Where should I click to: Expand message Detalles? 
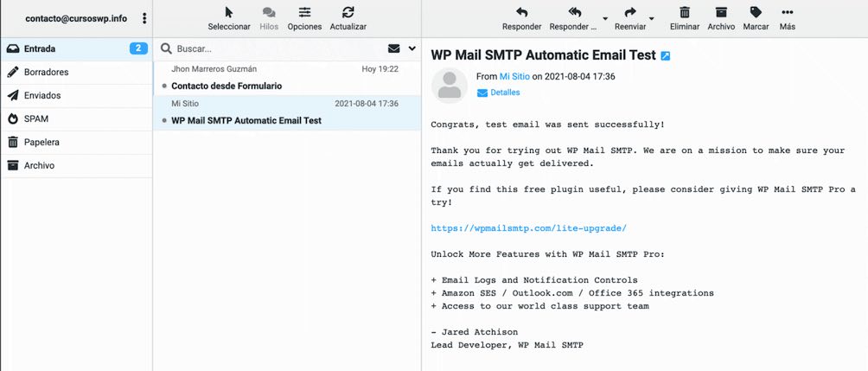498,93
